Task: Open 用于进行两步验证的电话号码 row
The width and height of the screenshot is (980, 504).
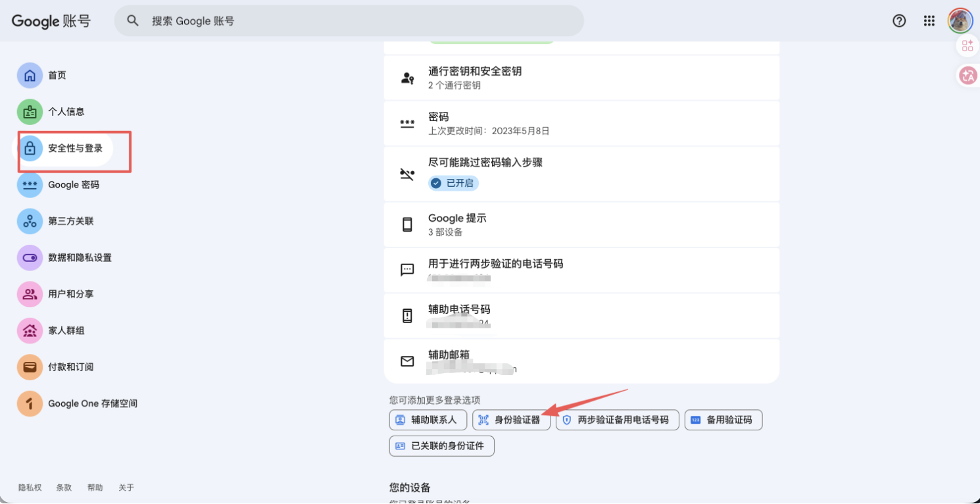Action: click(x=581, y=270)
